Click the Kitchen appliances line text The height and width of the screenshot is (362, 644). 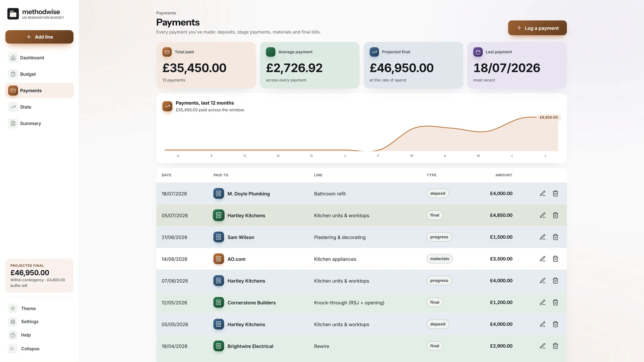pyautogui.click(x=335, y=259)
